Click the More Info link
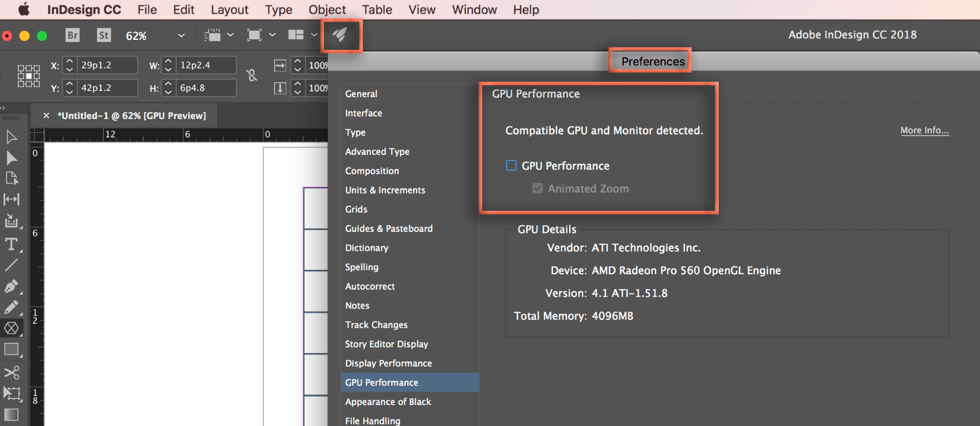This screenshot has width=980, height=426. click(924, 130)
